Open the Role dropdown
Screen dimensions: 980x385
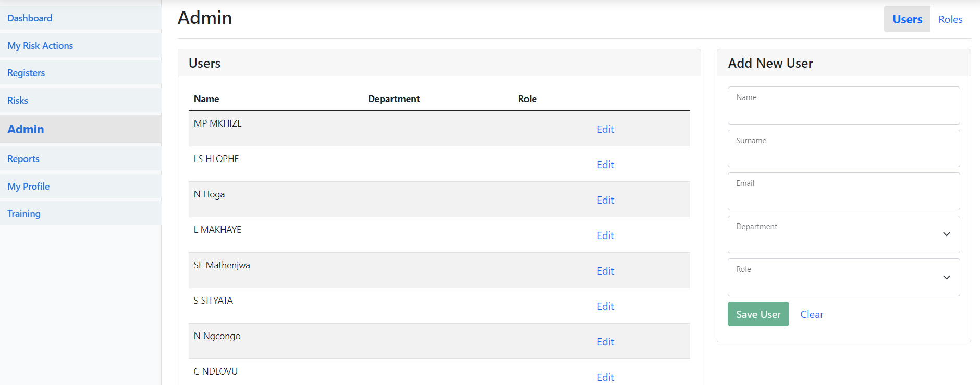(843, 278)
